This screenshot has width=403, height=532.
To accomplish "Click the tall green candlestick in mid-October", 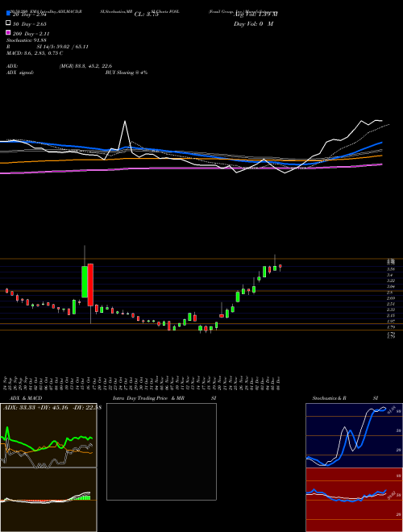I will click(85, 281).
